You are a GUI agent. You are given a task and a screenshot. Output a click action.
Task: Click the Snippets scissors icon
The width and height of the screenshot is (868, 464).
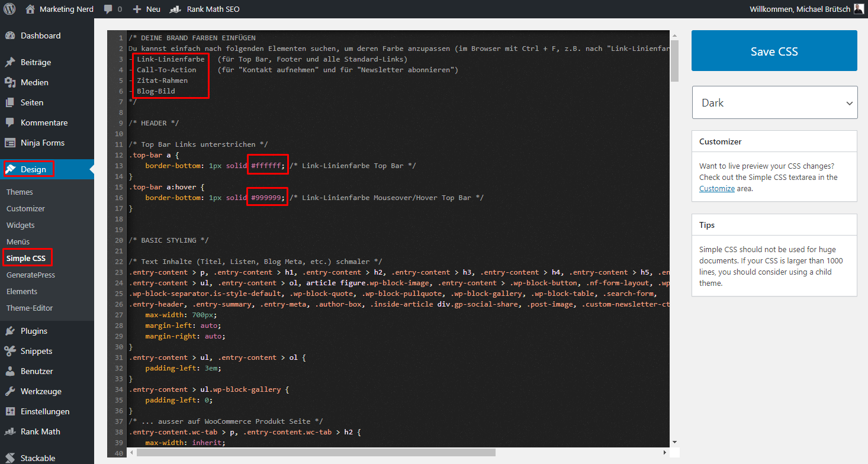(10, 351)
